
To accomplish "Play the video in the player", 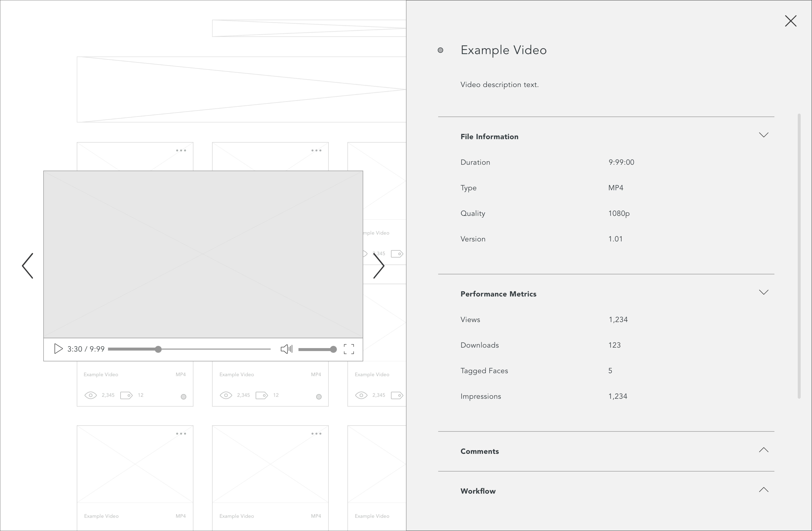I will click(58, 349).
